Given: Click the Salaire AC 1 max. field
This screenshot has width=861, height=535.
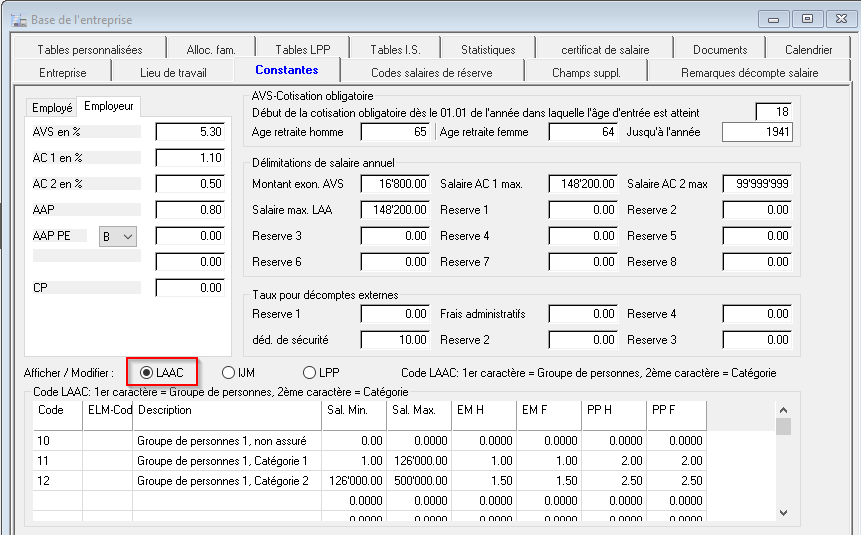Looking at the screenshot, I should (583, 184).
